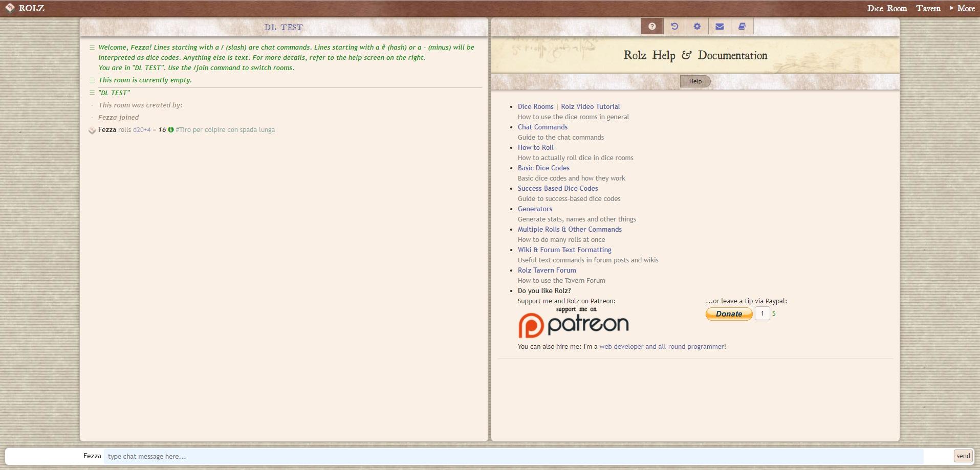Focus the chat message input field
The width and height of the screenshot is (980, 470).
pos(513,456)
